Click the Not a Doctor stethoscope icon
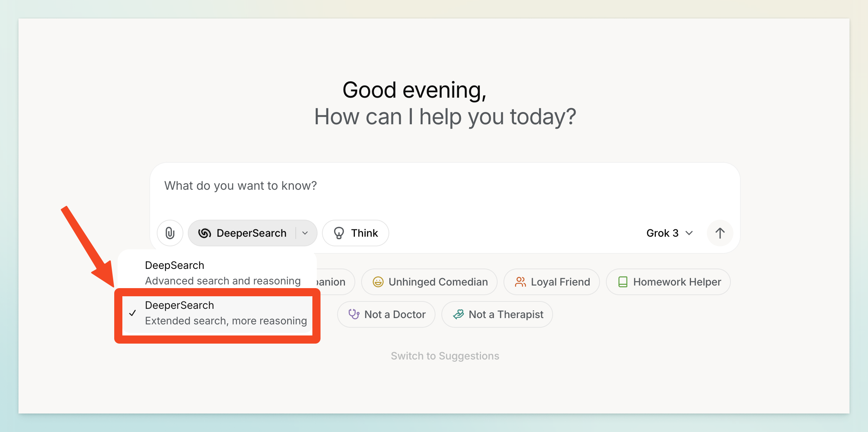868x432 pixels. coord(354,314)
